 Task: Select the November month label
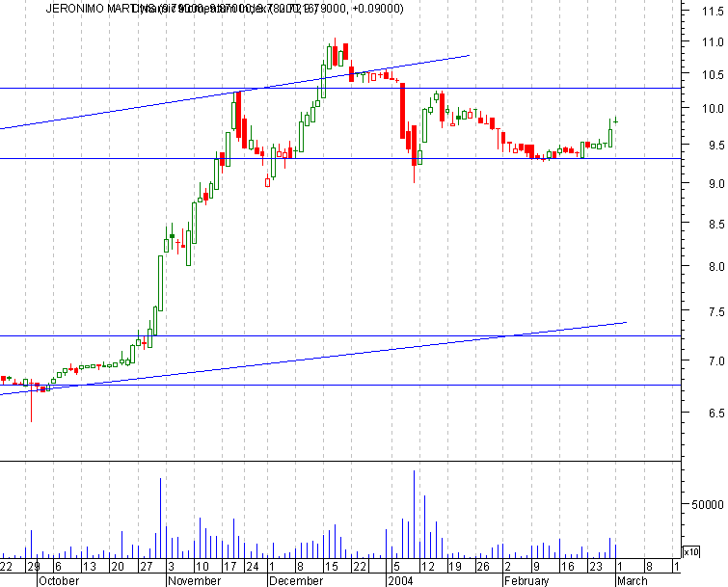pyautogui.click(x=195, y=581)
